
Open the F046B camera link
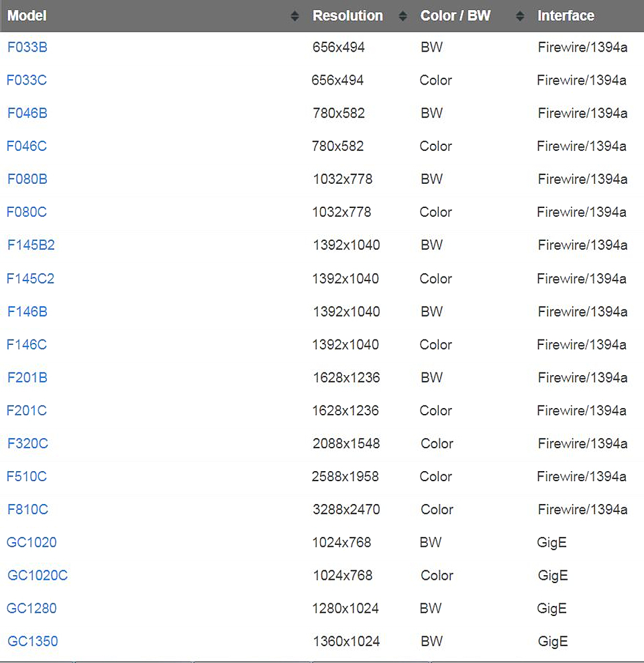click(28, 113)
